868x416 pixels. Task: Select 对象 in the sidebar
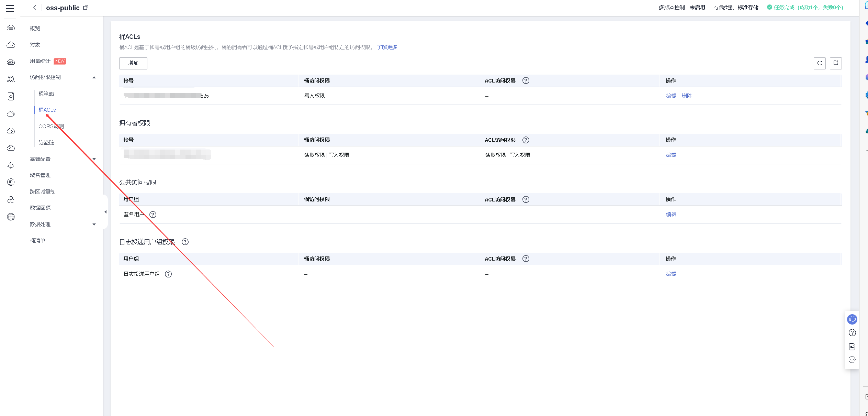(x=35, y=45)
